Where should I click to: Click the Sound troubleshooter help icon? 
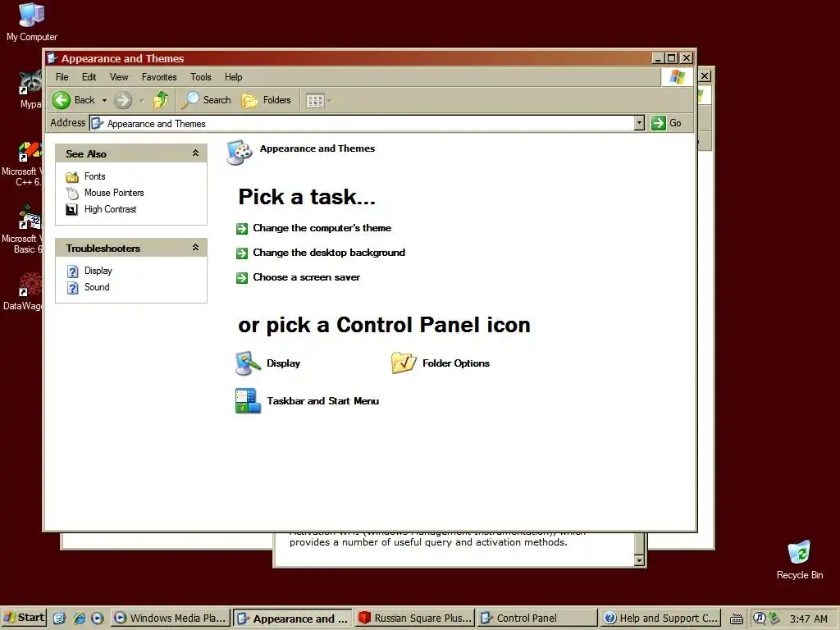[x=73, y=288]
